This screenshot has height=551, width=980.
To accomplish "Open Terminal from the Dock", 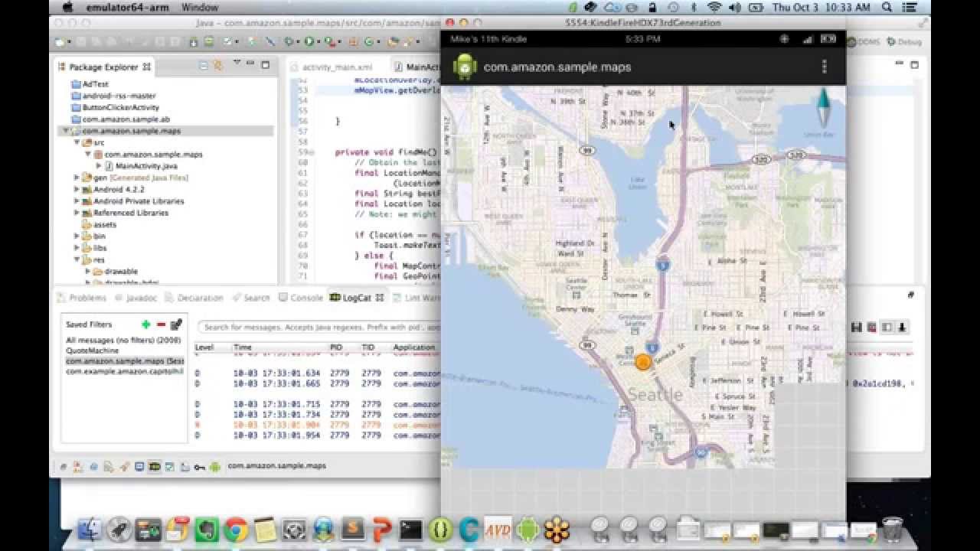I will pos(410,530).
